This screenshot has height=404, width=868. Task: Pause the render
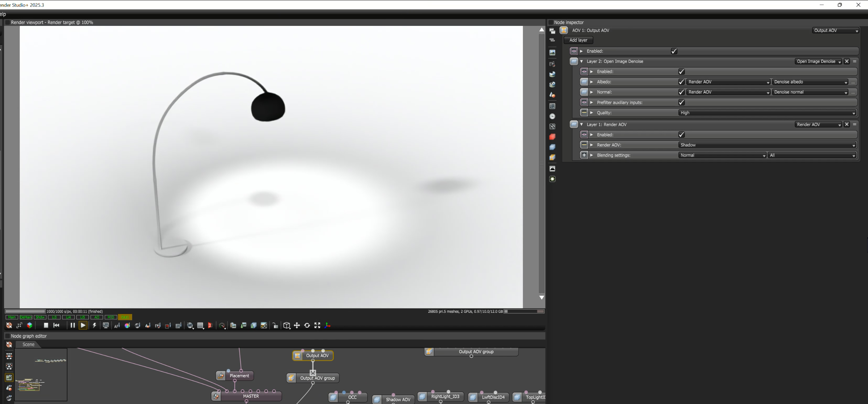pyautogui.click(x=72, y=325)
